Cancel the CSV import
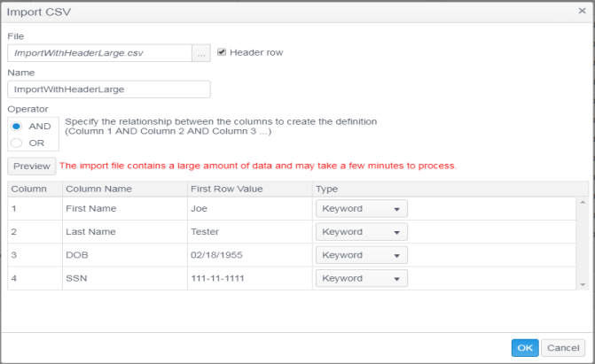 click(x=563, y=347)
